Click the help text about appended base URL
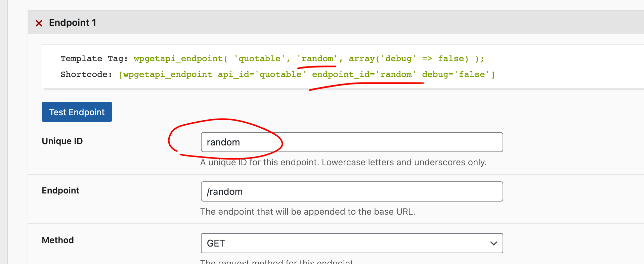Viewport: 644px width, 264px height. click(x=308, y=212)
